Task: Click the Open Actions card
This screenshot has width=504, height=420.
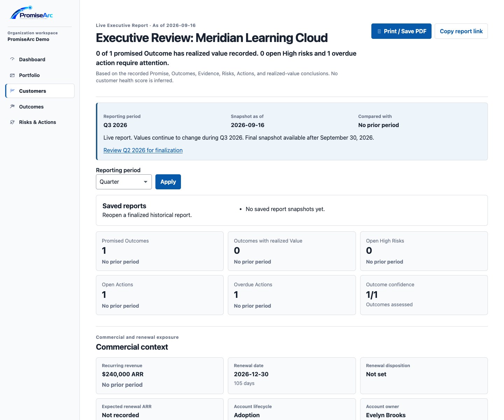Action: pos(160,295)
